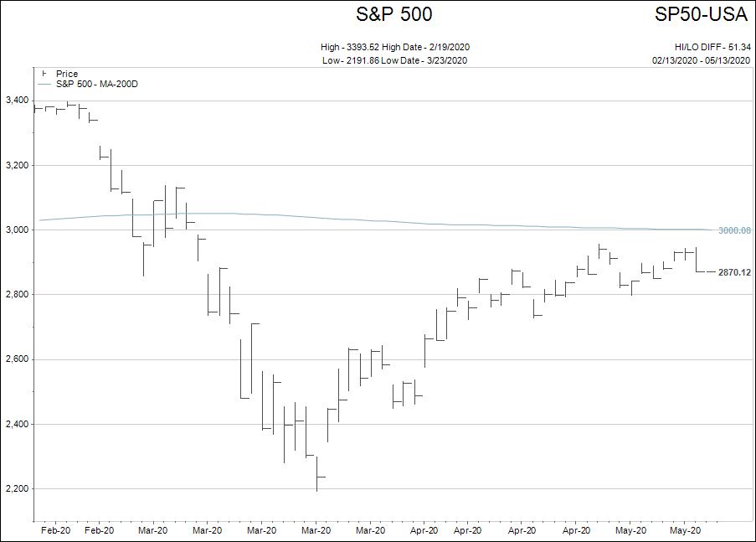Click the rightmost May-20 x-axis label
This screenshot has width=756, height=542.
685,530
